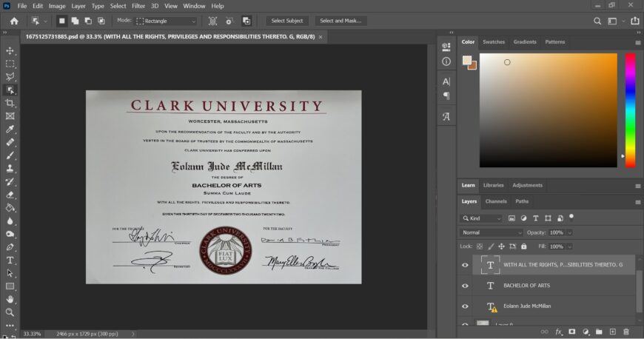Click the add layer mask icon
This screenshot has width=644, height=339.
pos(571,332)
